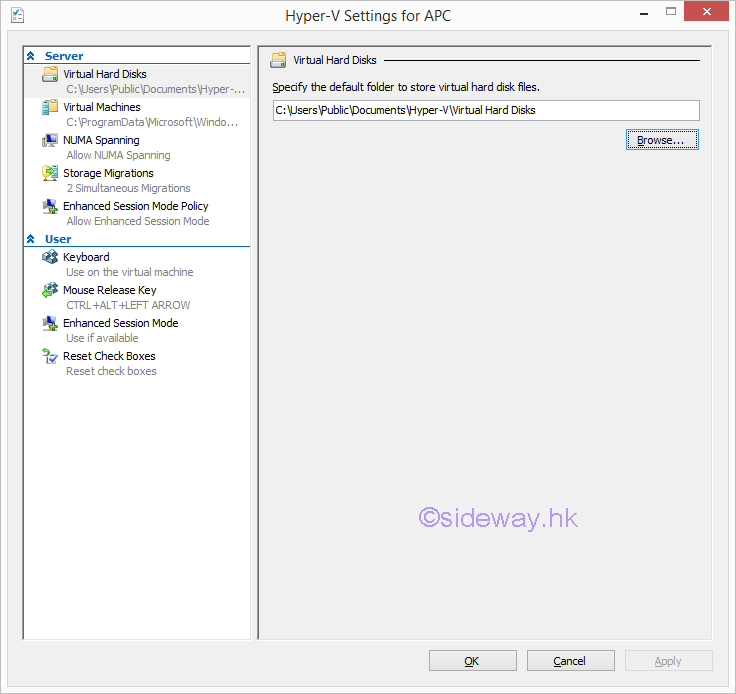
Task: Close the Hyper-V Settings window
Action: pyautogui.click(x=706, y=12)
